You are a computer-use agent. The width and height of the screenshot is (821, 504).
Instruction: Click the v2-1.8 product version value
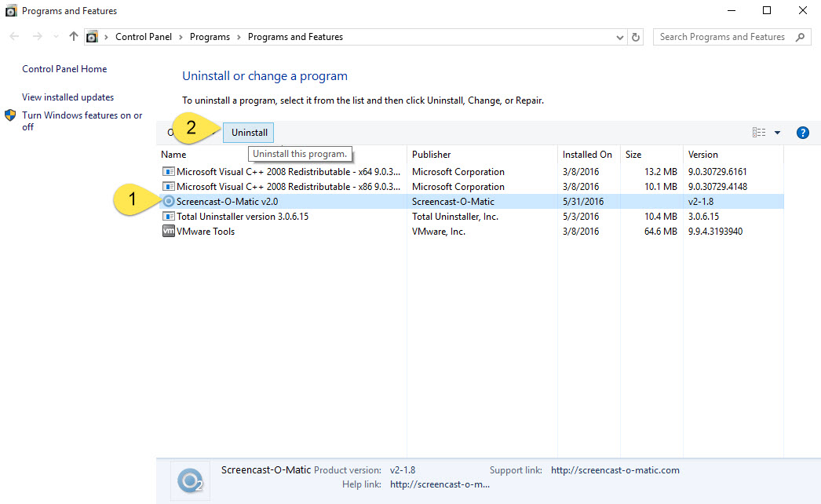point(403,470)
